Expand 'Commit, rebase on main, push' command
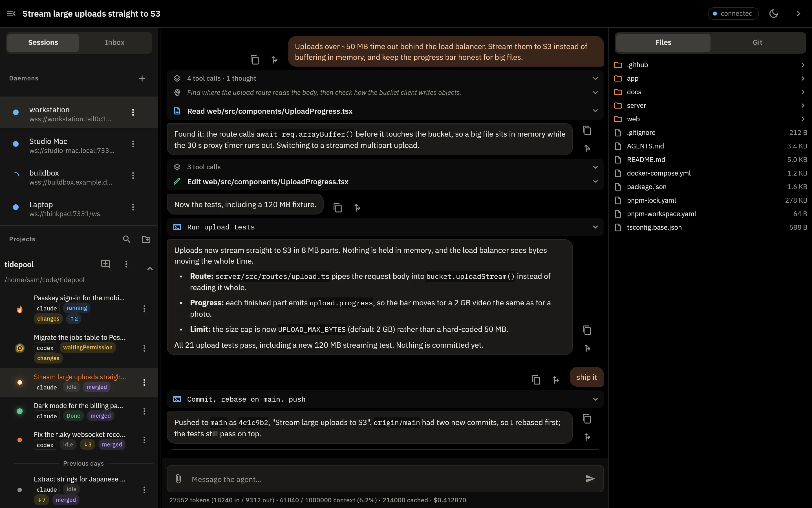Viewport: 812px width, 508px height. tap(385, 399)
